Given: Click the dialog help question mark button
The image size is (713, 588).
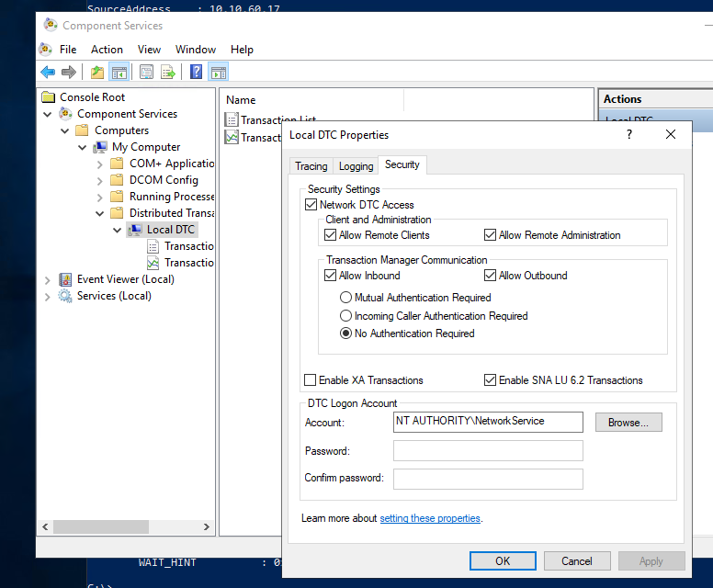Looking at the screenshot, I should (x=628, y=134).
